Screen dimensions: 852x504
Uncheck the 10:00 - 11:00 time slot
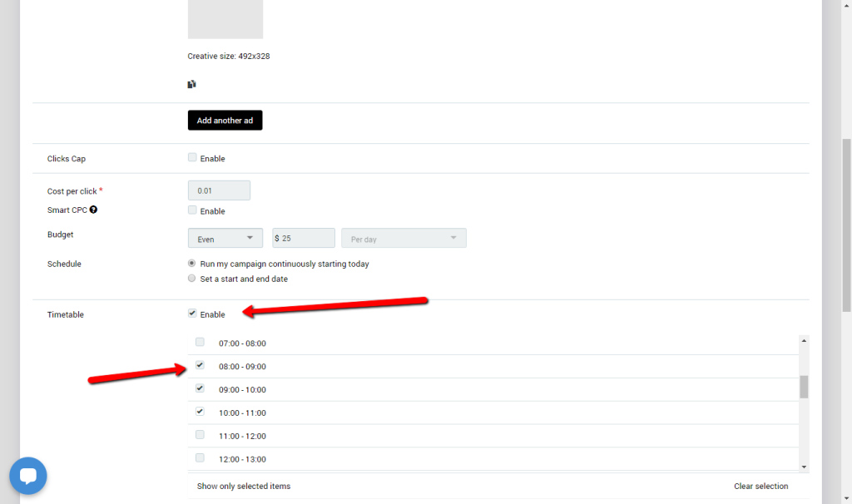[200, 412]
